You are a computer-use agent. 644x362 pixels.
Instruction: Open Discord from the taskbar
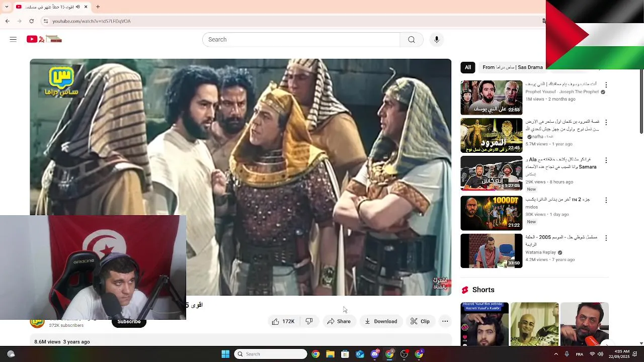pyautogui.click(x=375, y=354)
